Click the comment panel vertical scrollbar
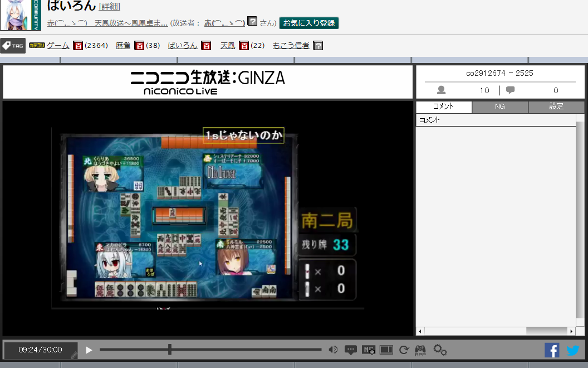Viewport: 588px width, 368px height. 580,220
